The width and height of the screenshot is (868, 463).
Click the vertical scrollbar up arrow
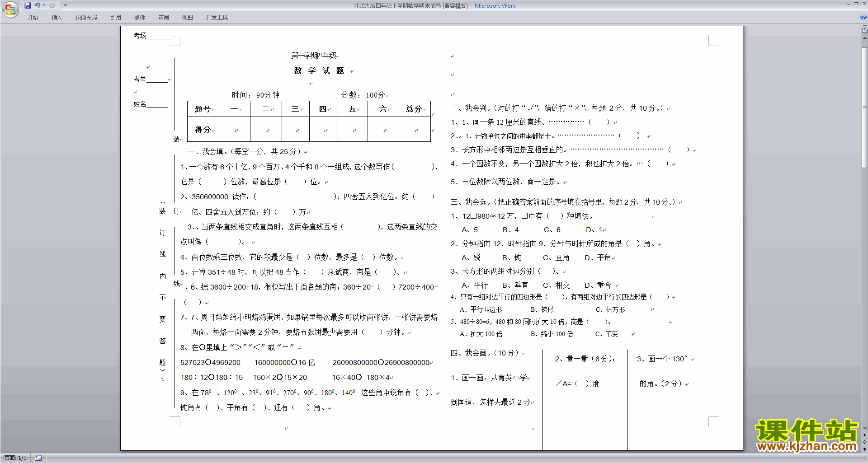click(865, 38)
